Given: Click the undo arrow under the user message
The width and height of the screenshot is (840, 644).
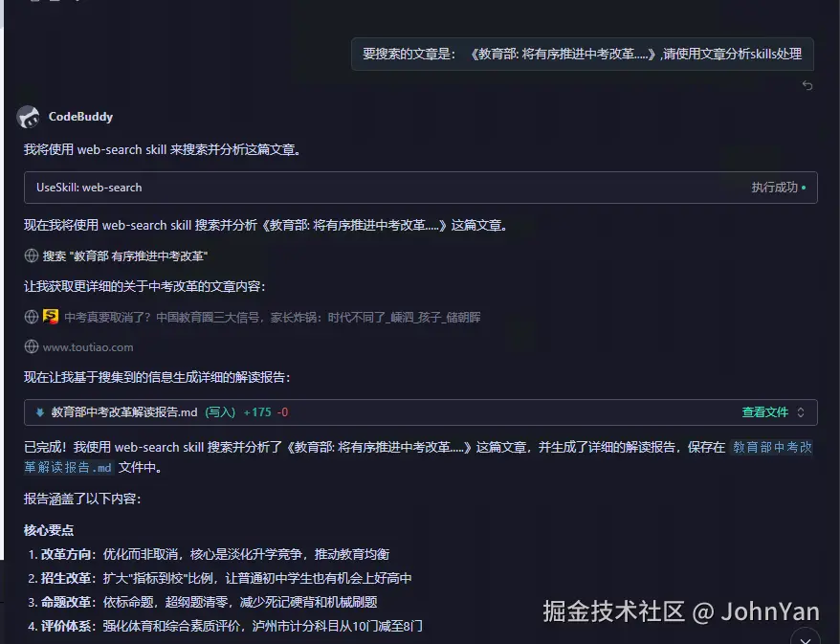Looking at the screenshot, I should coord(807,85).
